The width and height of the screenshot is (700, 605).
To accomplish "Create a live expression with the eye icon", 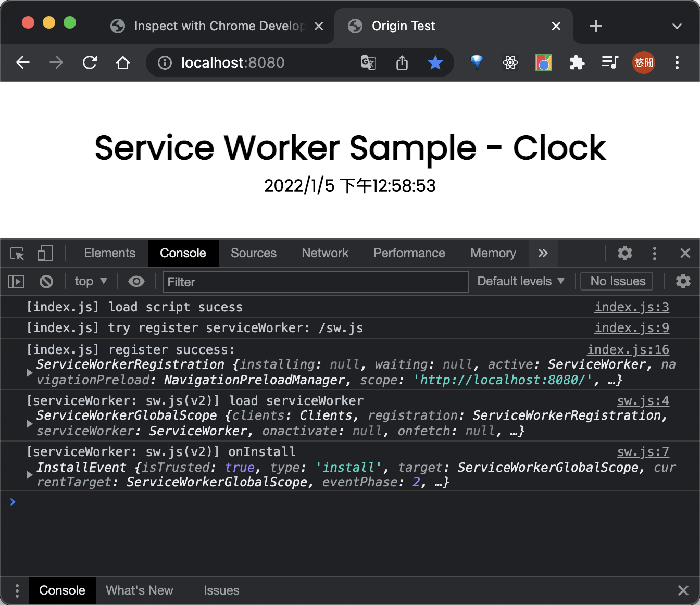I will [x=136, y=281].
